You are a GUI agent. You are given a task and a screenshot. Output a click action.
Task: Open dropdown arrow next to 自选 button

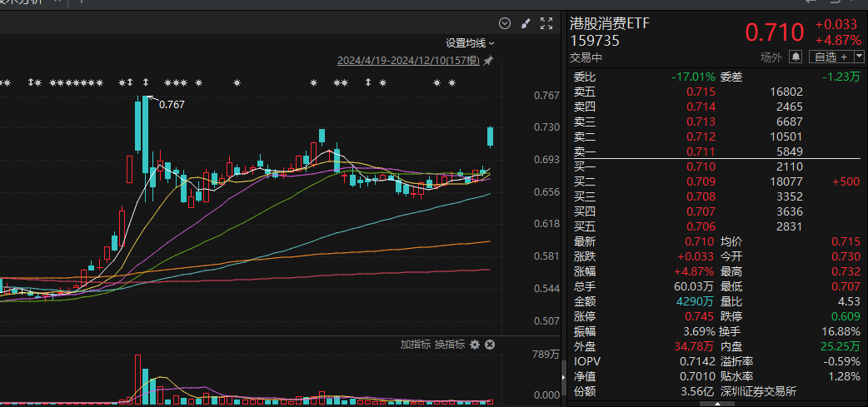[x=859, y=57]
